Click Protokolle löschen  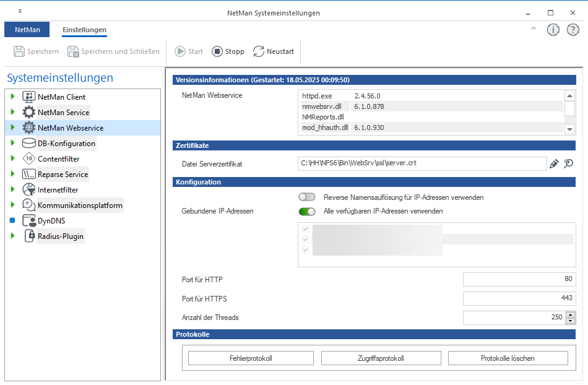(x=508, y=358)
